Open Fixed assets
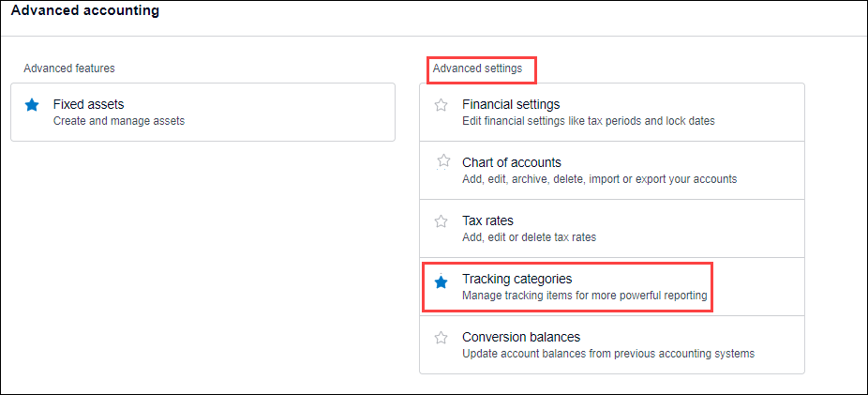This screenshot has height=395, width=868. point(88,104)
